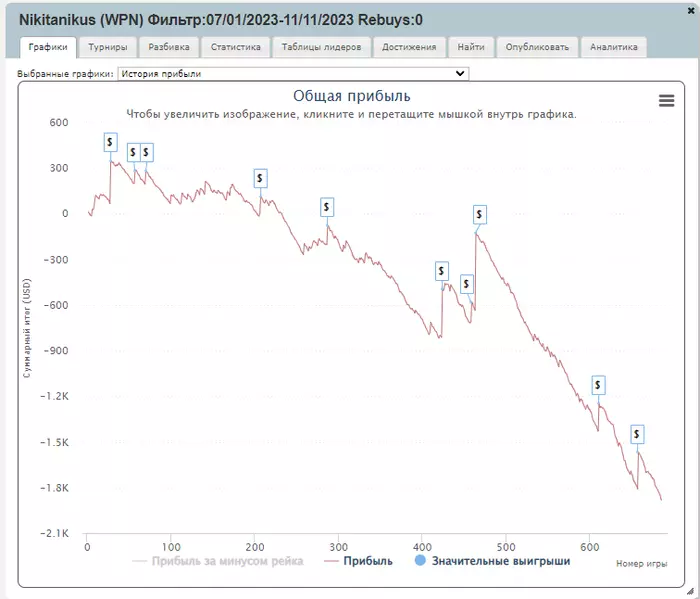700x599 pixels.
Task: Click the -2.1K y-axis value
Action: pyautogui.click(x=54, y=533)
